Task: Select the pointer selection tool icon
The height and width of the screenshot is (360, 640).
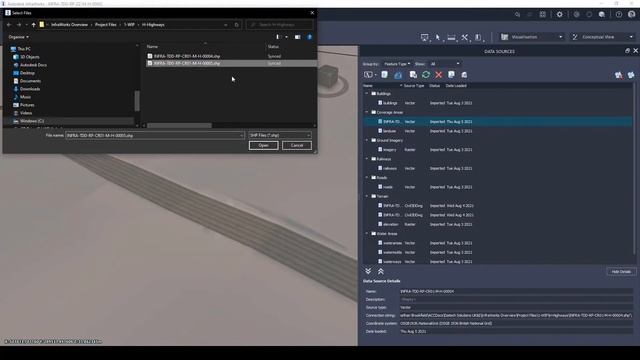Action: pyautogui.click(x=438, y=37)
